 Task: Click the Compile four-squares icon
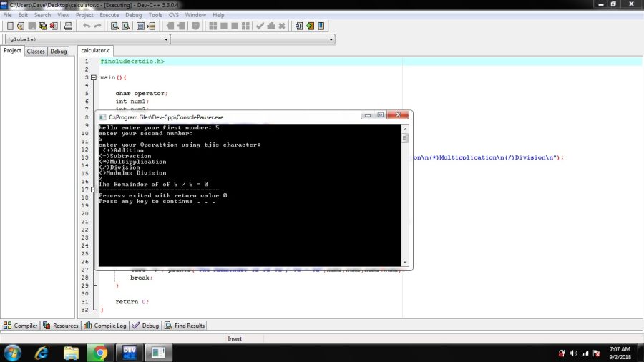(213, 26)
